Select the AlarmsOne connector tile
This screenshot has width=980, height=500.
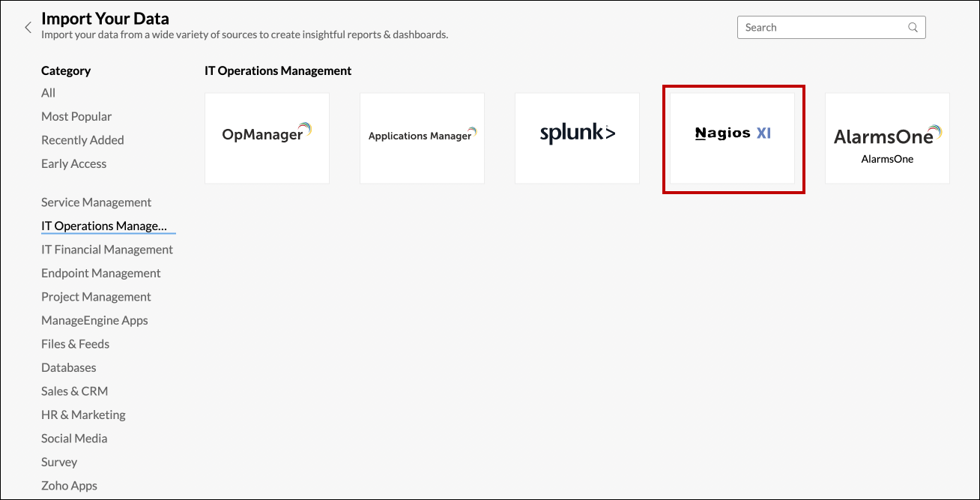pyautogui.click(x=887, y=138)
